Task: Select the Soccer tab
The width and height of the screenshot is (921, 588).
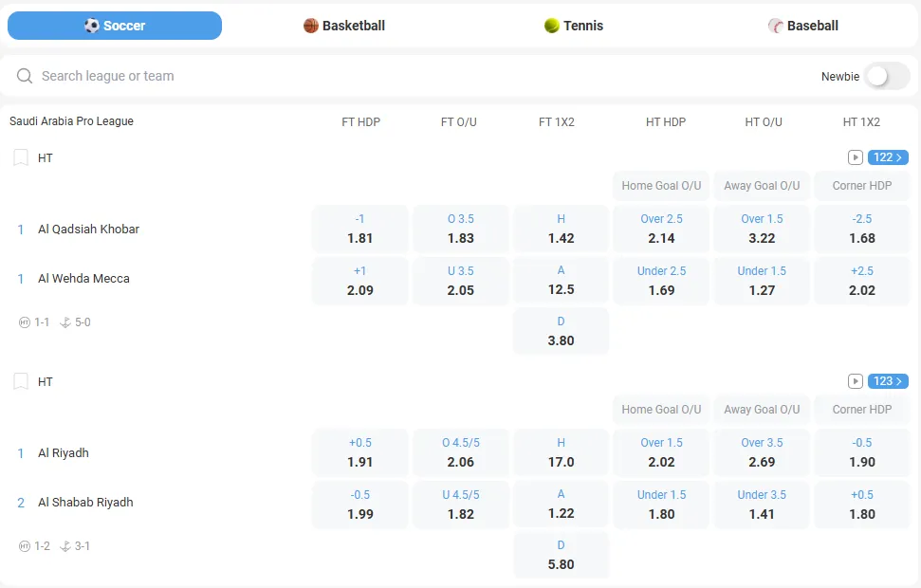Action: (x=115, y=26)
